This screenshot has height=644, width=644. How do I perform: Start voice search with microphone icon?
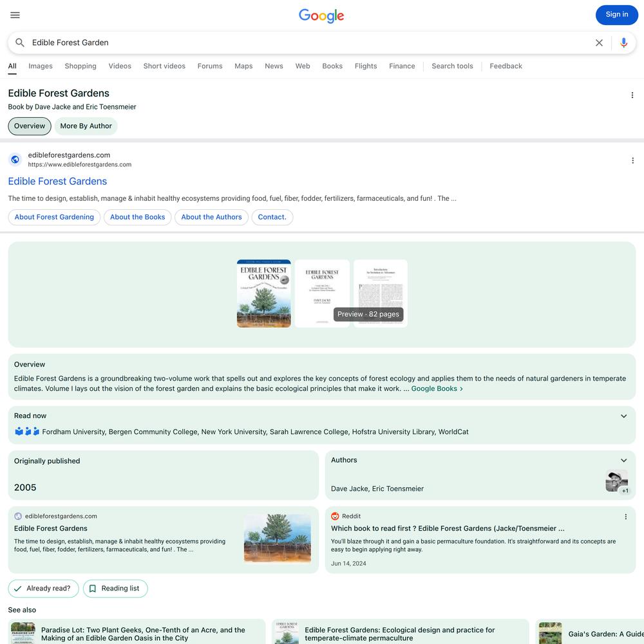pyautogui.click(x=624, y=43)
